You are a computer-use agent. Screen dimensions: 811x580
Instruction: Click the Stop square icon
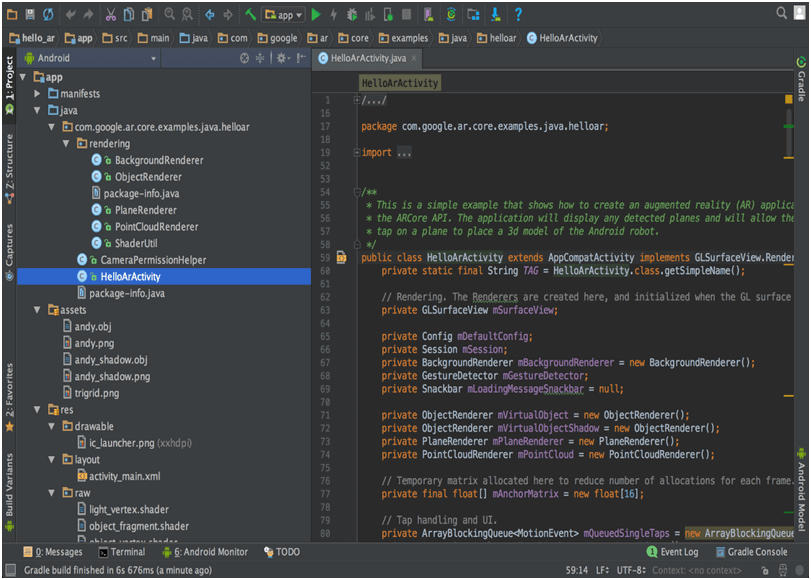407,14
